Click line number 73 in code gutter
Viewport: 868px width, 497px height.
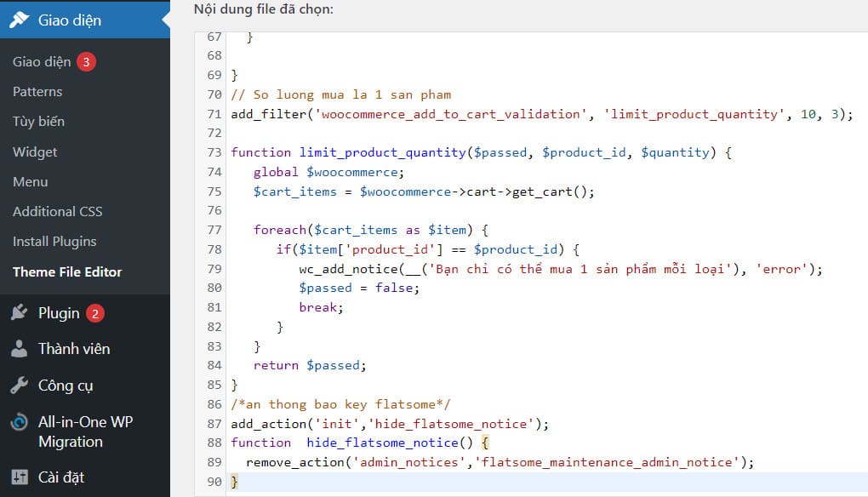tap(213, 152)
